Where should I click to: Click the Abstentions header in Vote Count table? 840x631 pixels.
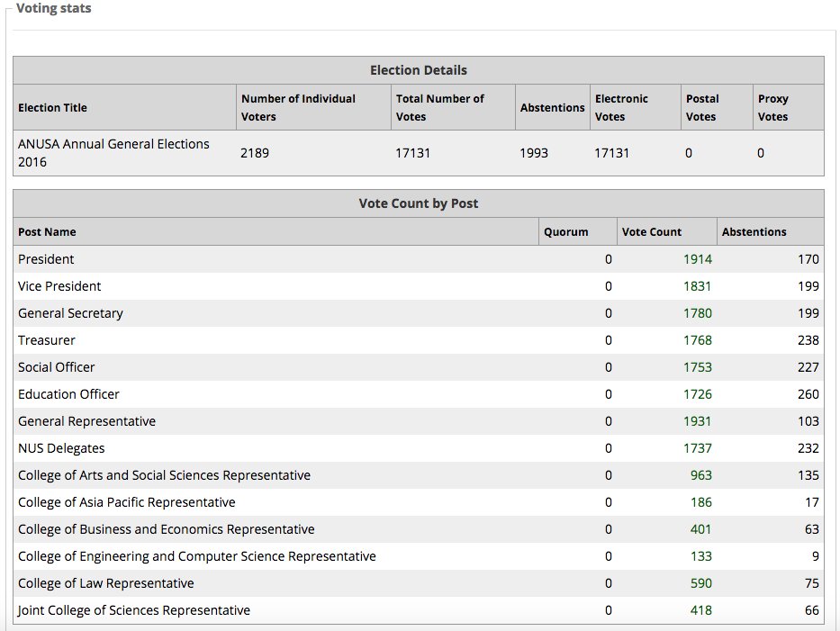[754, 232]
